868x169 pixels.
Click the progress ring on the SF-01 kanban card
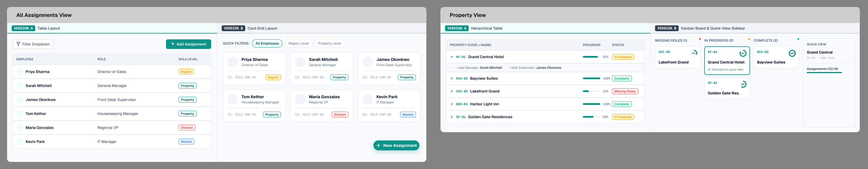click(743, 84)
